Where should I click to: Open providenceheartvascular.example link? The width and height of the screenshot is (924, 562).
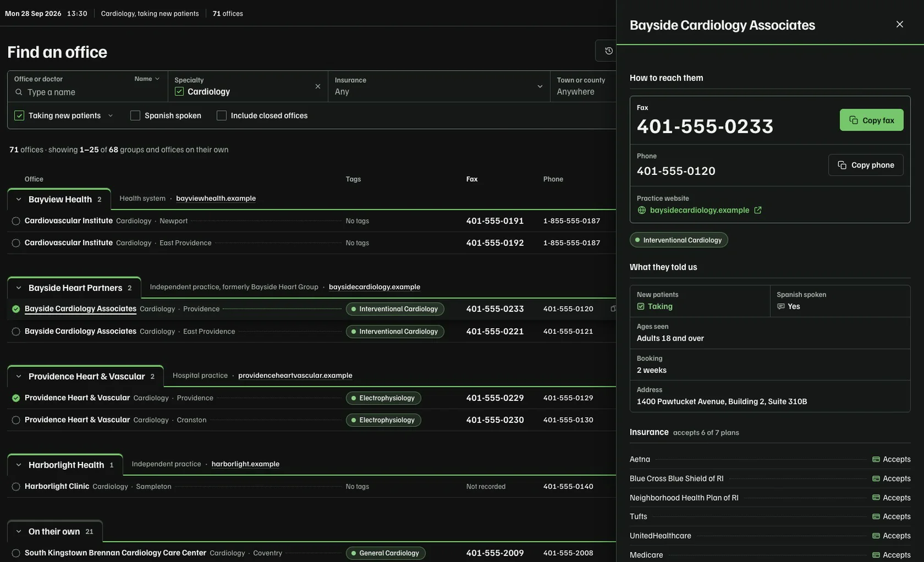pos(295,376)
